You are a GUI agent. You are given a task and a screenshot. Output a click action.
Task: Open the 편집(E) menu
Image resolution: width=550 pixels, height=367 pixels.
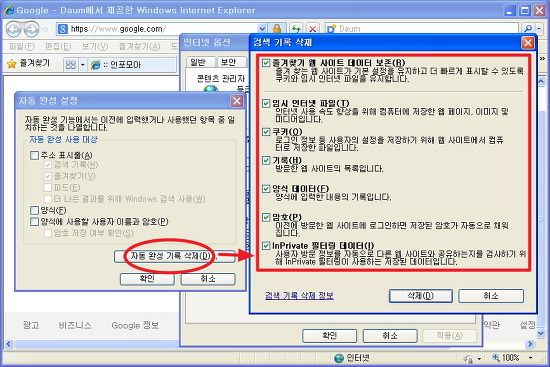tap(58, 46)
